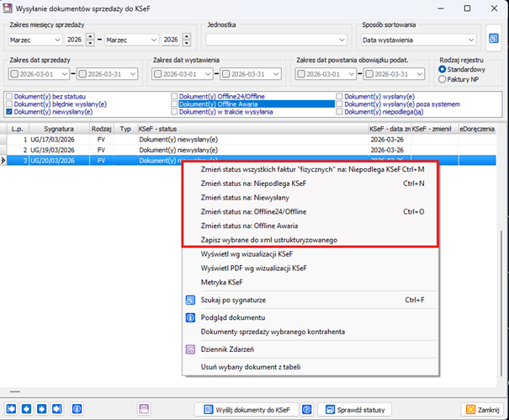Go to first record navigation arrow
Viewport: 509px width, 420px height.
point(12,409)
